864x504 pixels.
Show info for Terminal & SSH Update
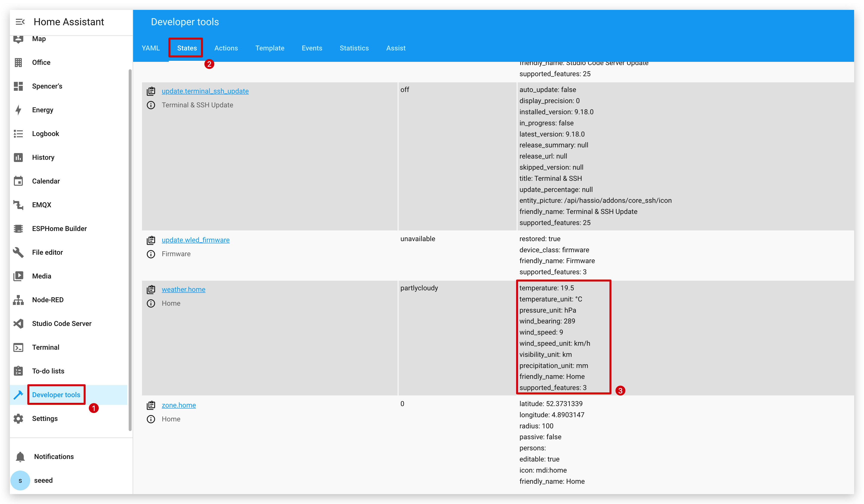(x=151, y=105)
